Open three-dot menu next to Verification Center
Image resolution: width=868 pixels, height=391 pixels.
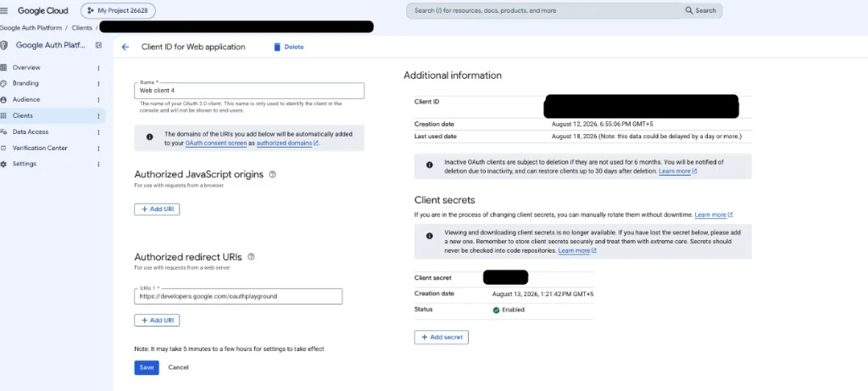[98, 148]
